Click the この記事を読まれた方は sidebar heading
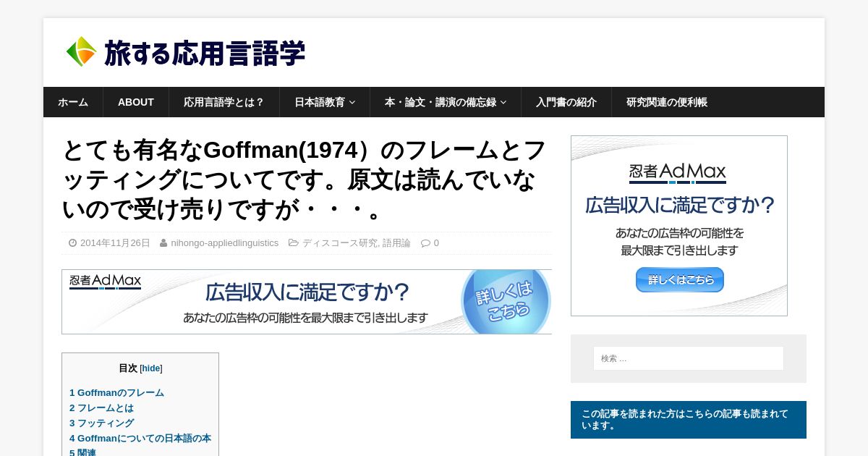 pyautogui.click(x=689, y=420)
